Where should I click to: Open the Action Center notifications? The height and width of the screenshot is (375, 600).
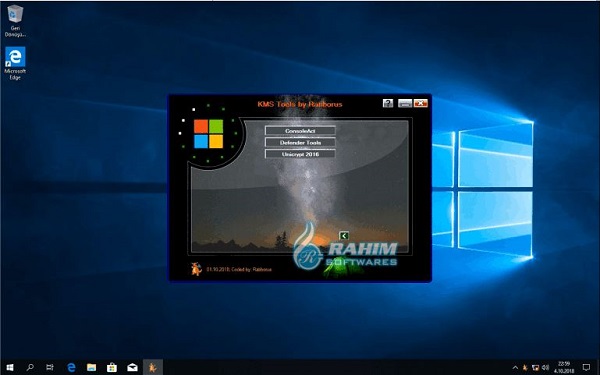coord(586,367)
